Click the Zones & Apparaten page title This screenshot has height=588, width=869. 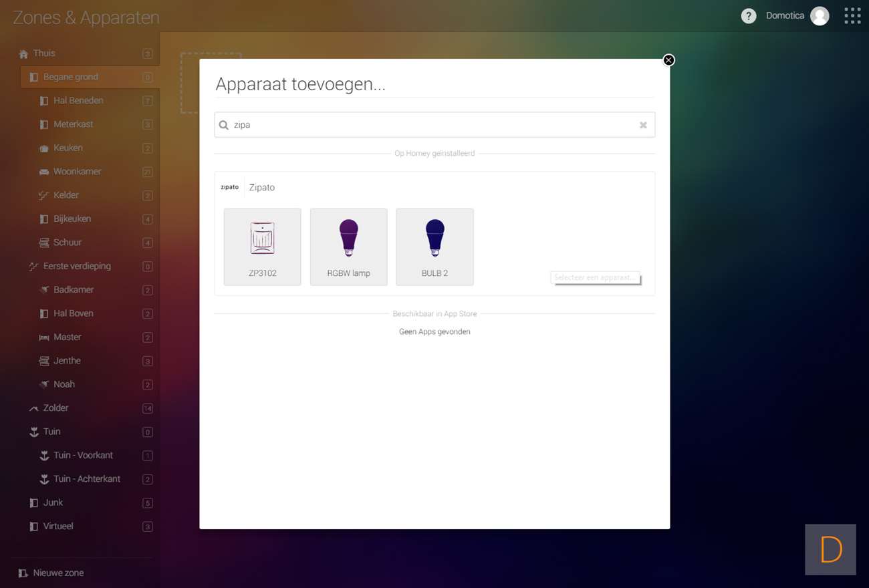pyautogui.click(x=86, y=17)
